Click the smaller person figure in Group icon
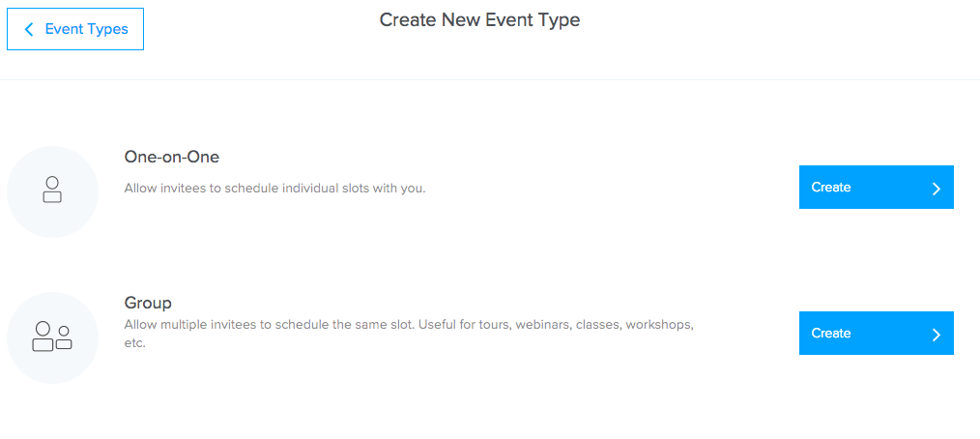The width and height of the screenshot is (980, 439). 64,337
